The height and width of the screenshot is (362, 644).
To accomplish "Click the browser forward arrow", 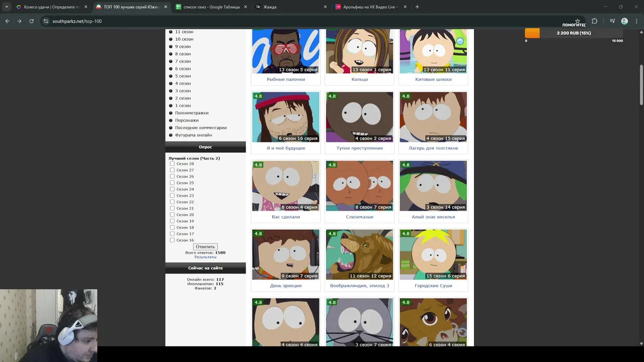I will click(19, 21).
